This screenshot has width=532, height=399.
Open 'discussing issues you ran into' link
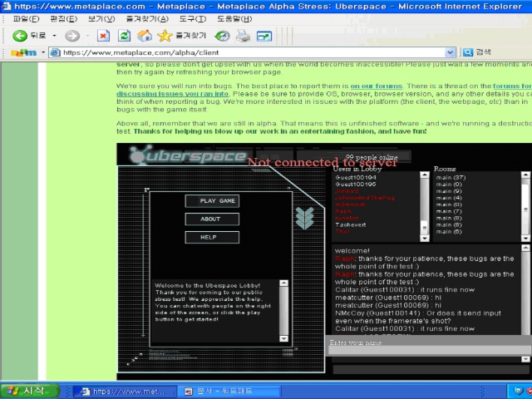coord(172,94)
